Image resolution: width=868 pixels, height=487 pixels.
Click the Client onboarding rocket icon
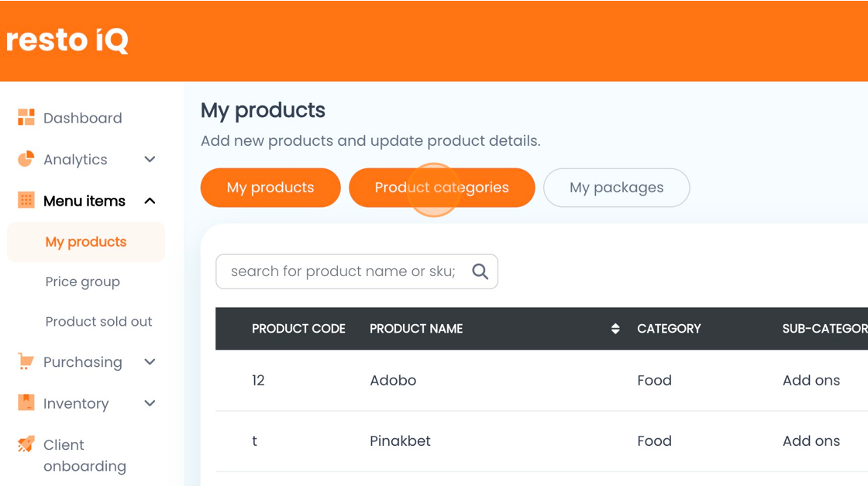[x=26, y=444]
